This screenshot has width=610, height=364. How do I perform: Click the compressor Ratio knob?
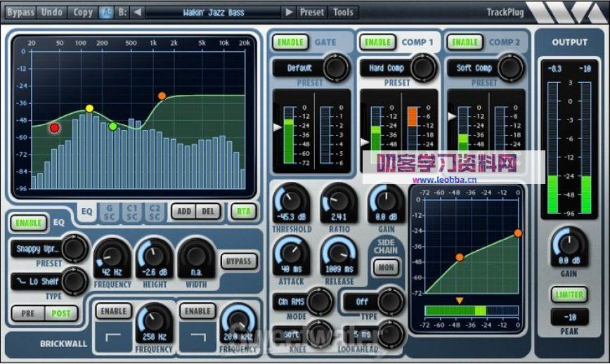click(339, 202)
